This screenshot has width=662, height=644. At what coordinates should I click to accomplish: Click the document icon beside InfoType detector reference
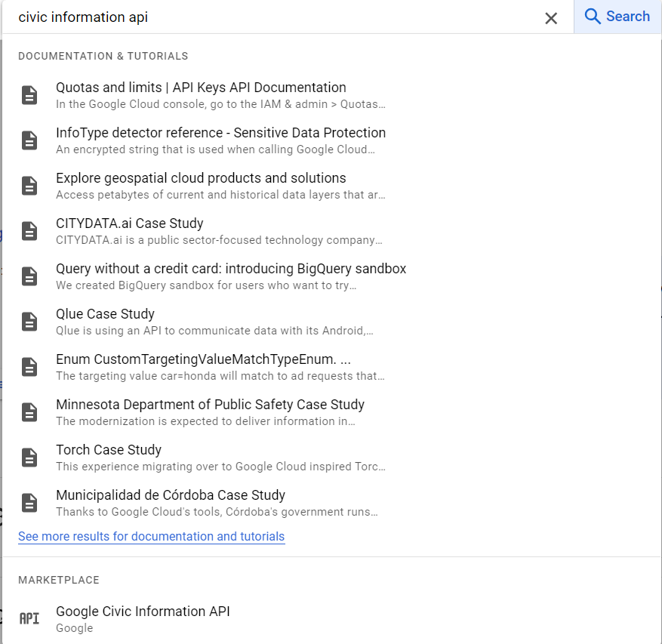(x=29, y=140)
